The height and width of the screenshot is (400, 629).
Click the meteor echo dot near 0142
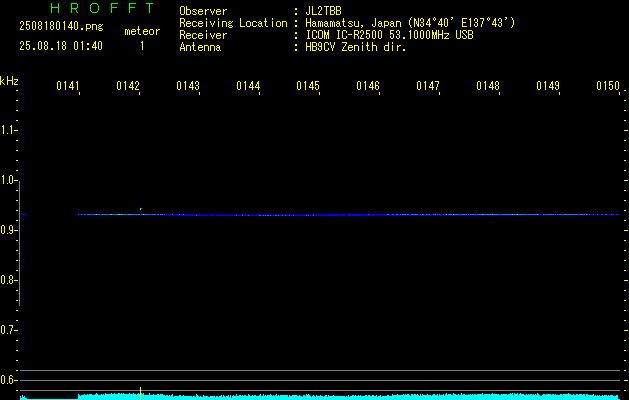[x=141, y=209]
